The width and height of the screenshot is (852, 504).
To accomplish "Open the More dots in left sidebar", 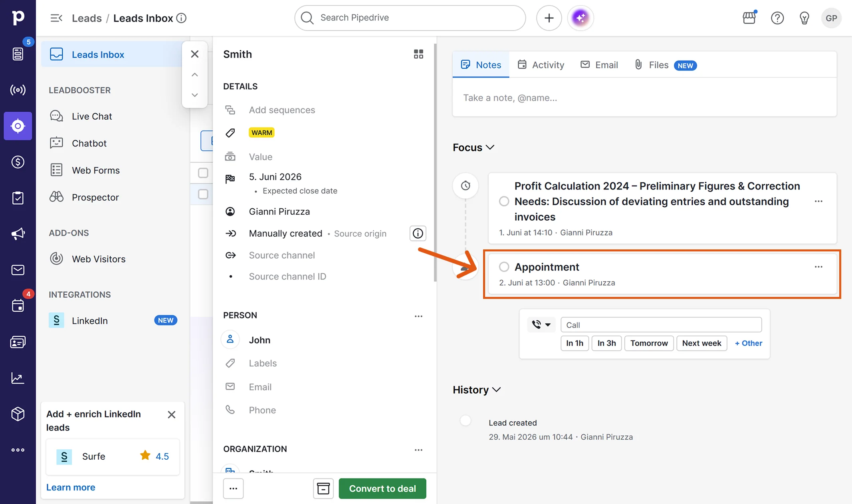I will [x=18, y=450].
